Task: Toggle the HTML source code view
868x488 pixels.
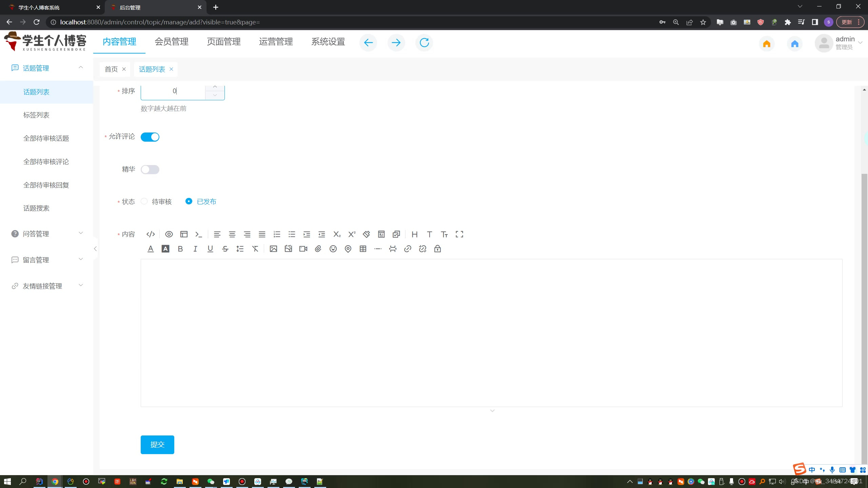Action: click(151, 234)
